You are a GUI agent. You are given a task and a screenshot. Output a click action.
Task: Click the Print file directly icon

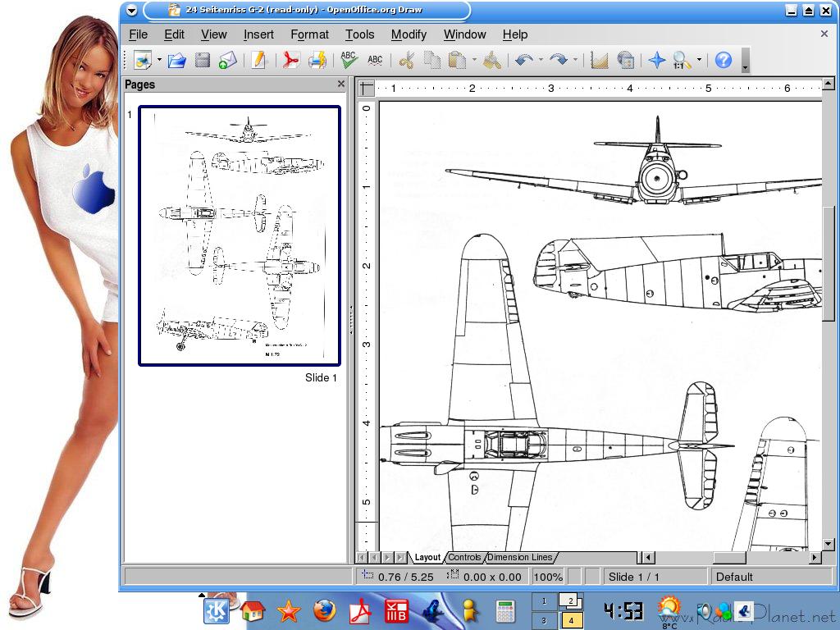[317, 60]
